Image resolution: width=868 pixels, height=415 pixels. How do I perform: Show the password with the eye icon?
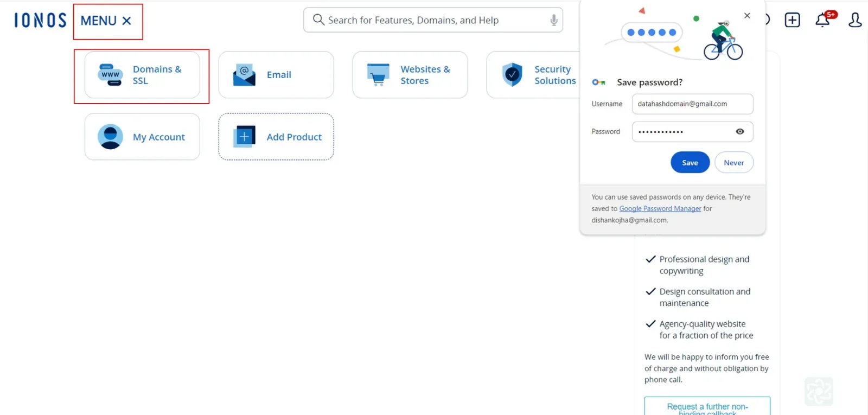(740, 131)
